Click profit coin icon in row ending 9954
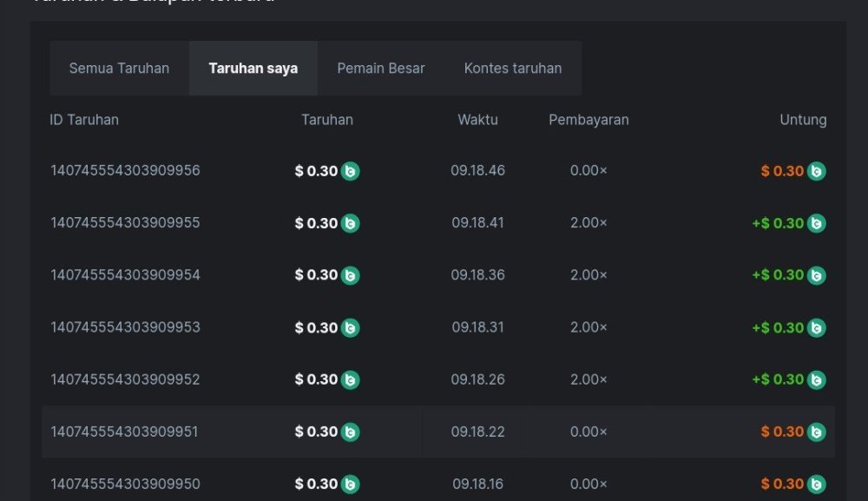868x501 pixels. click(x=816, y=275)
